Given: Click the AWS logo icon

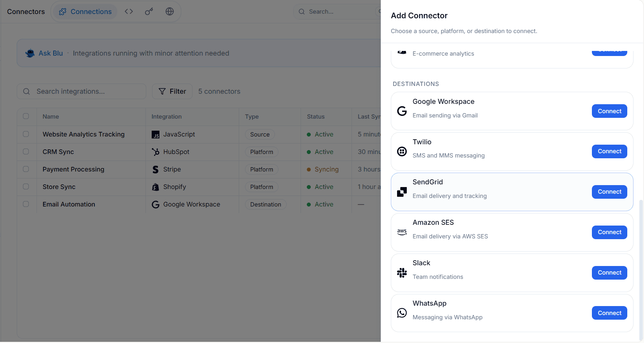Looking at the screenshot, I should pos(402,232).
